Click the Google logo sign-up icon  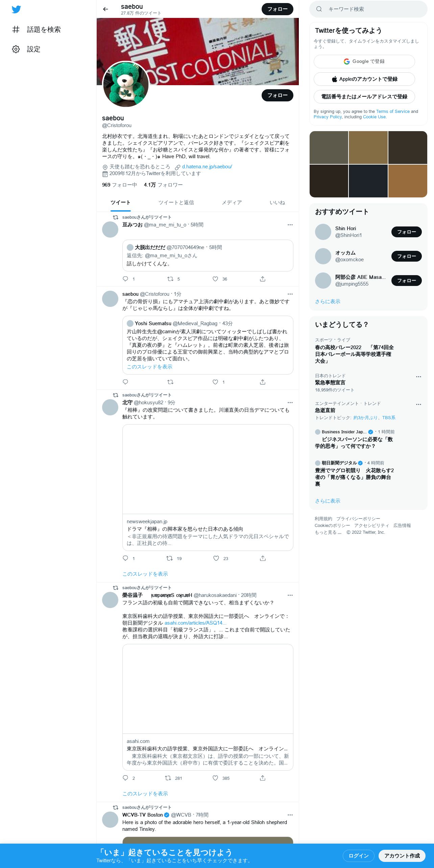point(346,62)
